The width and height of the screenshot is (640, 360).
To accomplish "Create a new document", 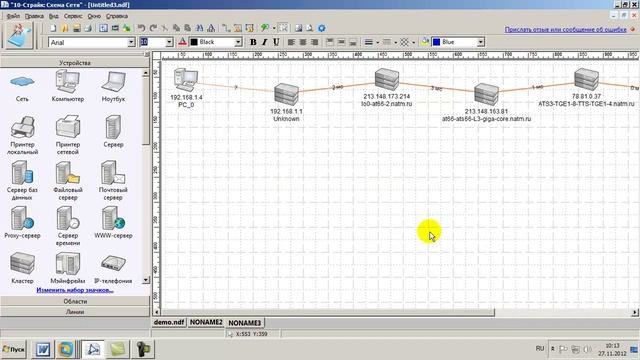I will tap(53, 28).
